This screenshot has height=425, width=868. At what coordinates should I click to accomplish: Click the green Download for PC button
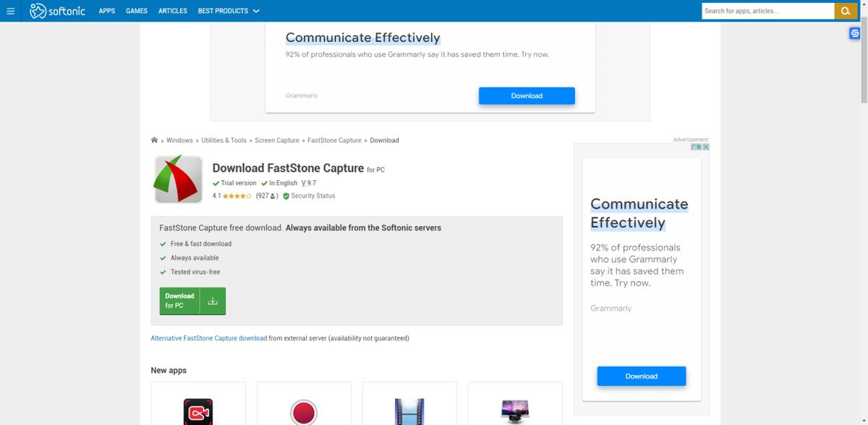click(x=192, y=301)
